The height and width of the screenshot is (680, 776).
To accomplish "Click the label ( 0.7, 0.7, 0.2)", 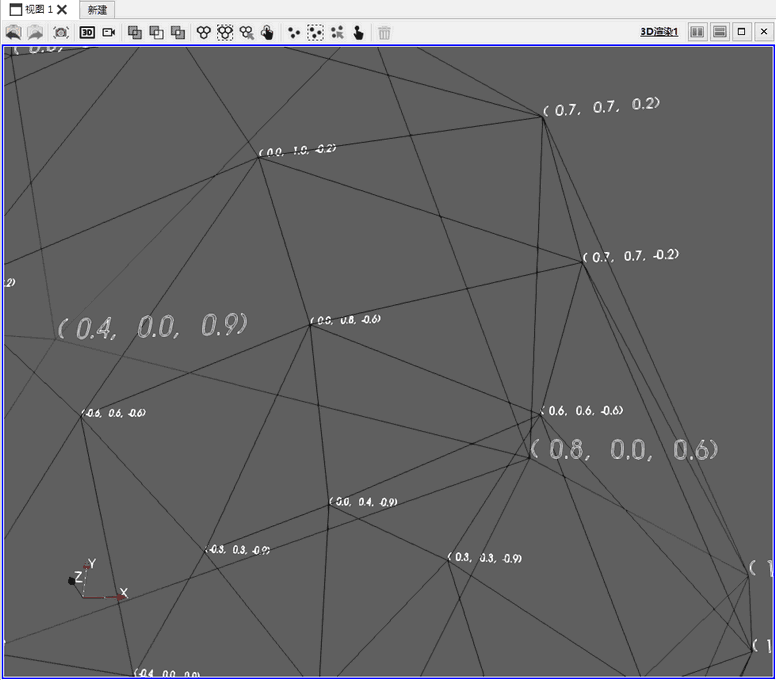I will pyautogui.click(x=601, y=107).
